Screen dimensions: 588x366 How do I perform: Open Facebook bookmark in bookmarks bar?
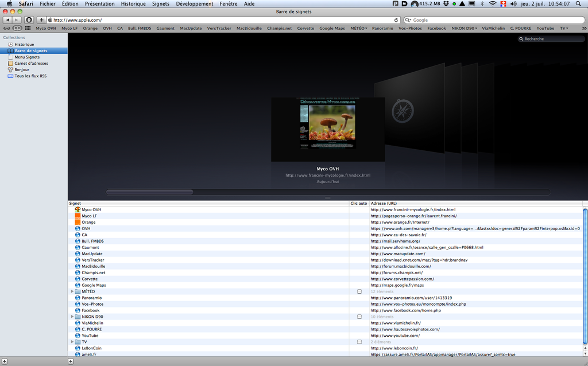(436, 28)
